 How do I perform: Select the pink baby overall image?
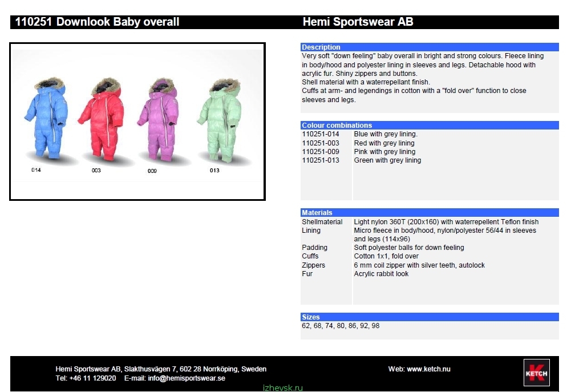point(157,119)
